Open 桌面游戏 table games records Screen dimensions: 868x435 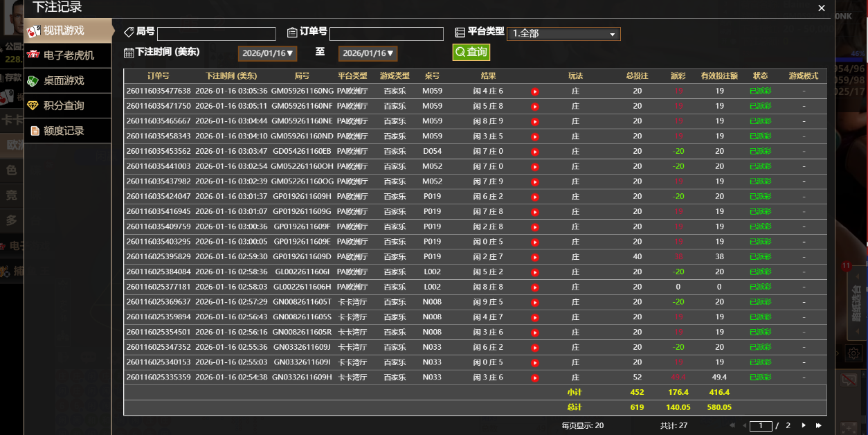click(x=67, y=80)
